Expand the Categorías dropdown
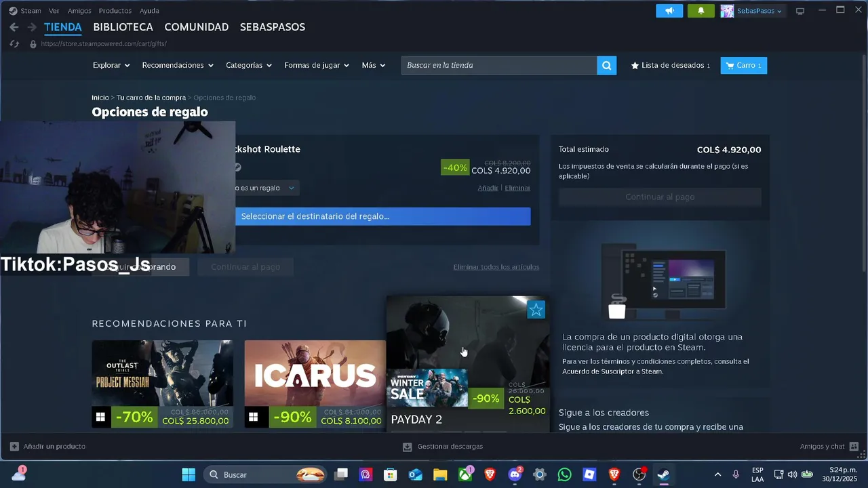Viewport: 868px width, 488px height. [249, 66]
